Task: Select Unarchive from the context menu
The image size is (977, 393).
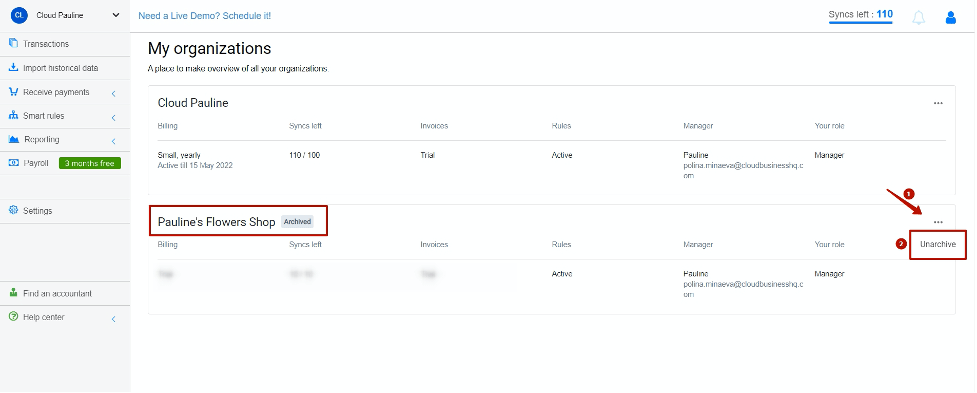Action: coord(938,245)
